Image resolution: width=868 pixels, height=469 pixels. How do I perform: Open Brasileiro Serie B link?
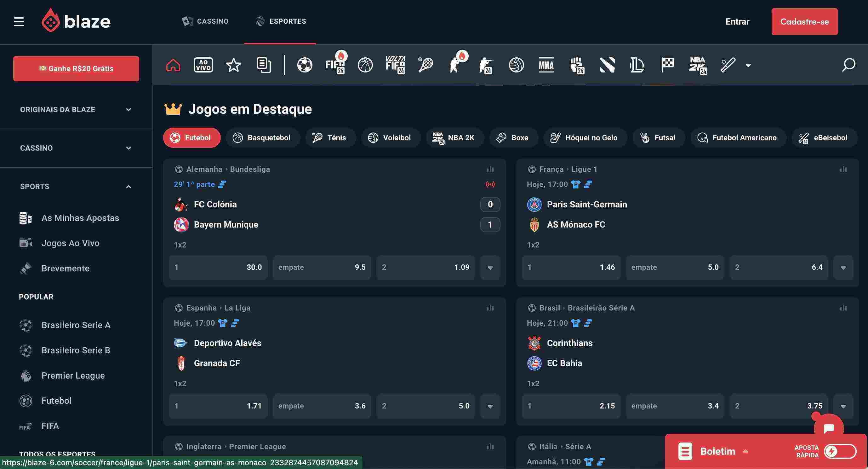[x=65, y=350]
